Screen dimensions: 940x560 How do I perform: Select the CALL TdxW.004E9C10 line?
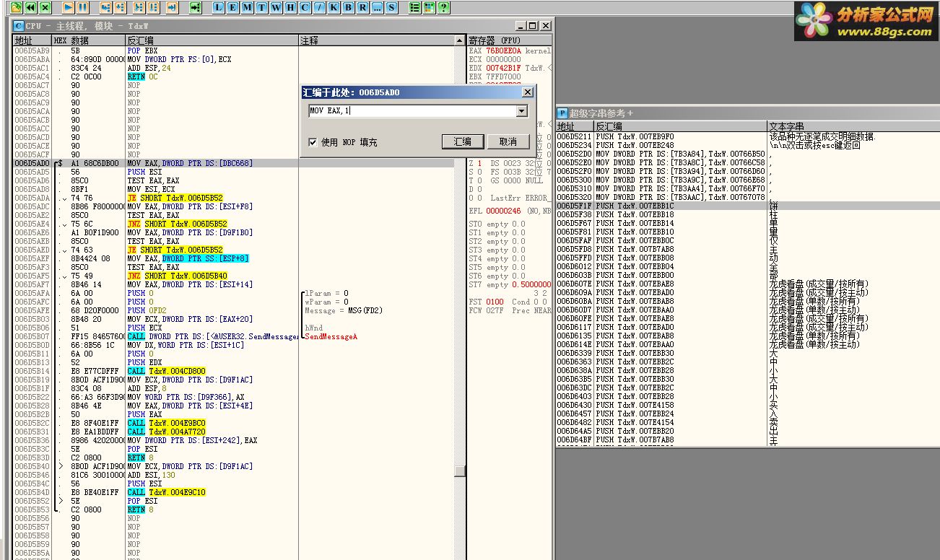(x=166, y=492)
